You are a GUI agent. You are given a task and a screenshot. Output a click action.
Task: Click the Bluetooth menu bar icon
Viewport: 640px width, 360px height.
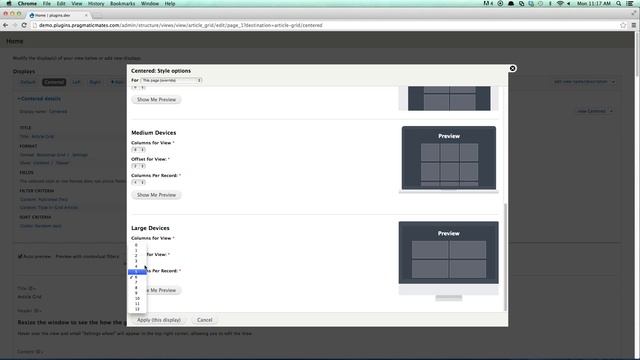tap(550, 3)
